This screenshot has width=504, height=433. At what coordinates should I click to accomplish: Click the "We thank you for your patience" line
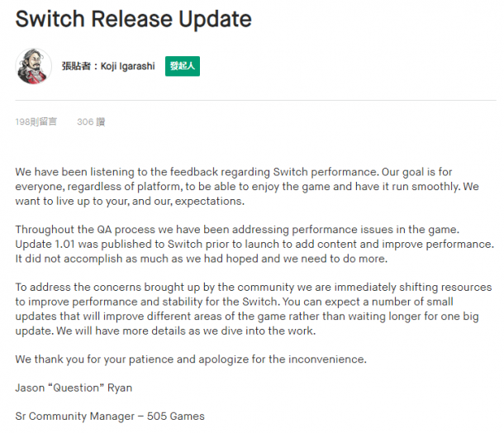191,359
